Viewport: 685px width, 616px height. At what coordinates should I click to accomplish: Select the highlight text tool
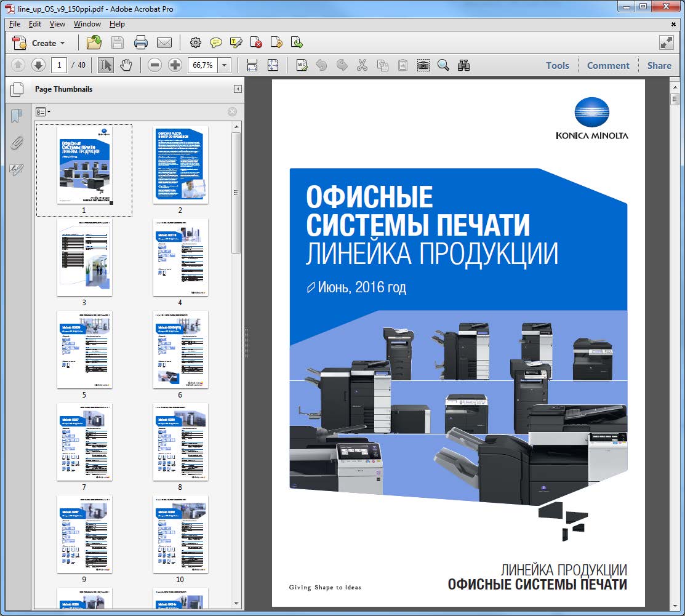tap(236, 43)
